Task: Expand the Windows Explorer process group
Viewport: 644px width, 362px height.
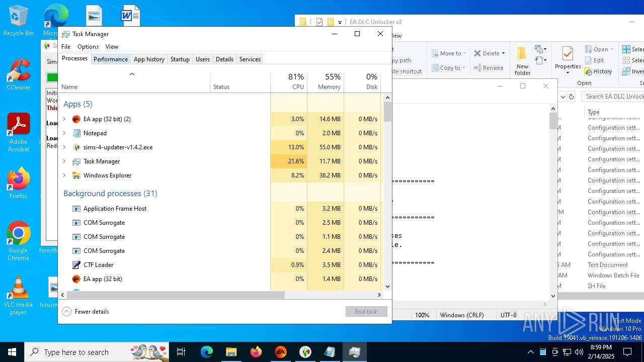Action: pos(64,175)
